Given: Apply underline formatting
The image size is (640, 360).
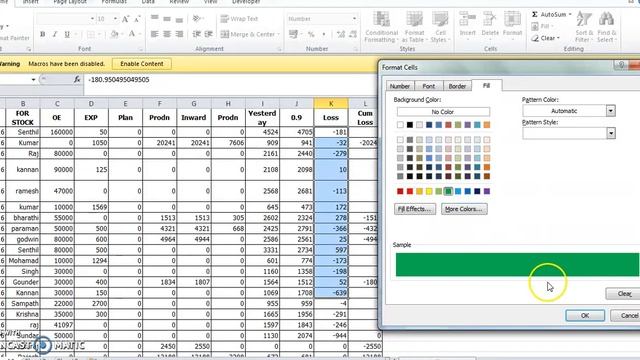Looking at the screenshot, I should (x=67, y=34).
